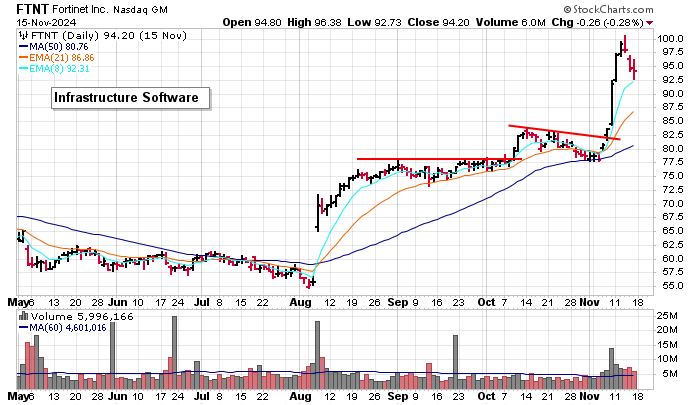Click the 100.0 price axis label

[x=670, y=39]
